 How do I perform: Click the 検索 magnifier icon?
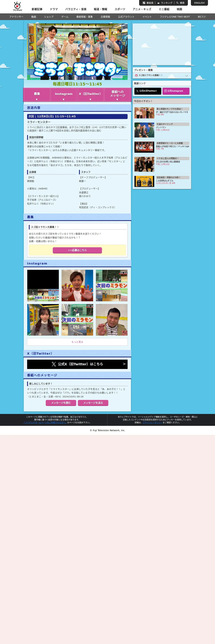pyautogui.click(x=177, y=3)
